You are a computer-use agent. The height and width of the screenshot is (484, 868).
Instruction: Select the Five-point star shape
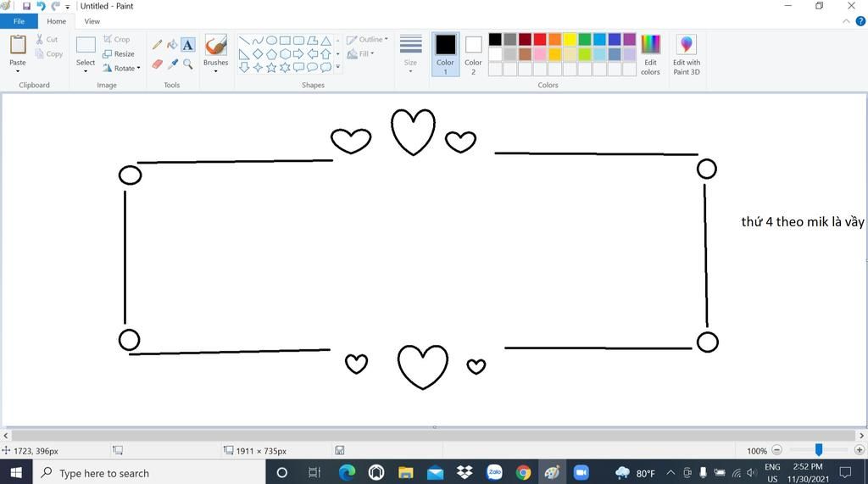click(x=271, y=68)
